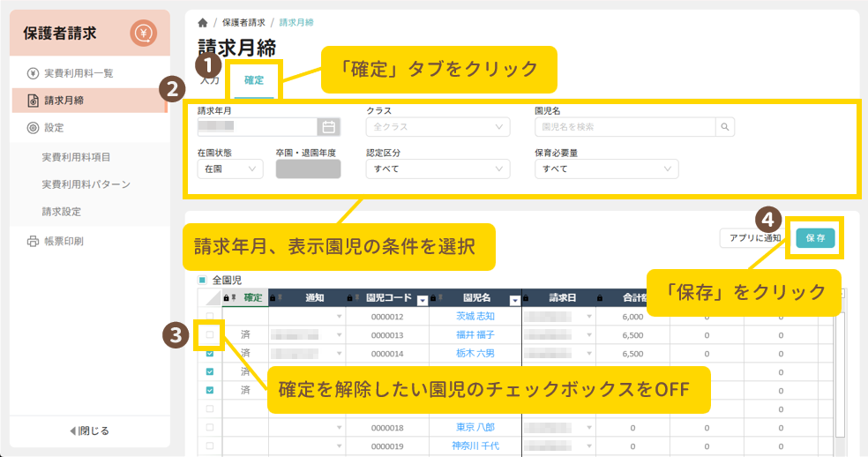Click the 請求月締 document icon in sidebar
The image size is (868, 457).
(x=33, y=100)
